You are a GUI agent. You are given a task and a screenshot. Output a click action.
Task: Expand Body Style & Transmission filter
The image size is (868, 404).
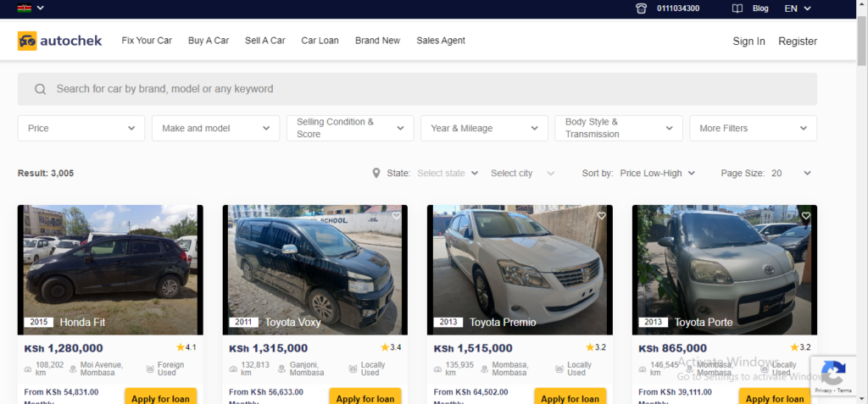[x=619, y=128]
